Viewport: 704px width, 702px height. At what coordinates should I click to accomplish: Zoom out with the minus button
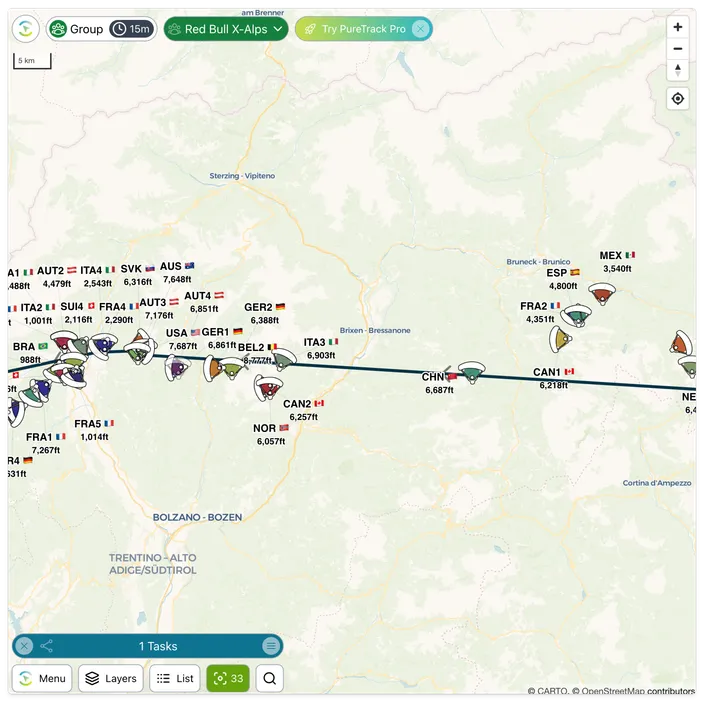(x=678, y=48)
